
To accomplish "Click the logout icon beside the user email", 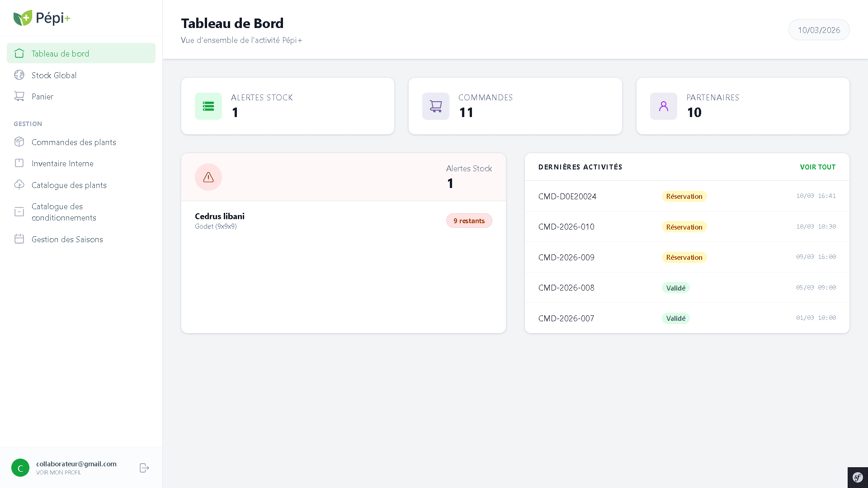I will coord(144,468).
